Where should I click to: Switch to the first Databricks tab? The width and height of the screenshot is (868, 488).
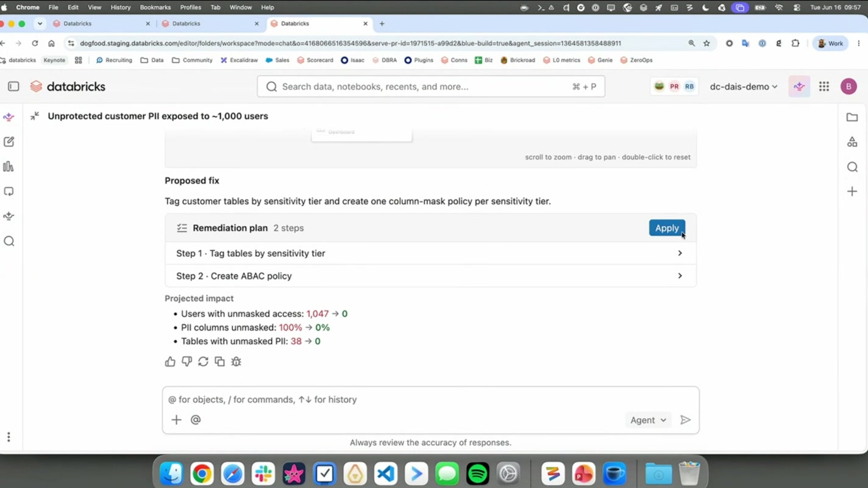101,24
